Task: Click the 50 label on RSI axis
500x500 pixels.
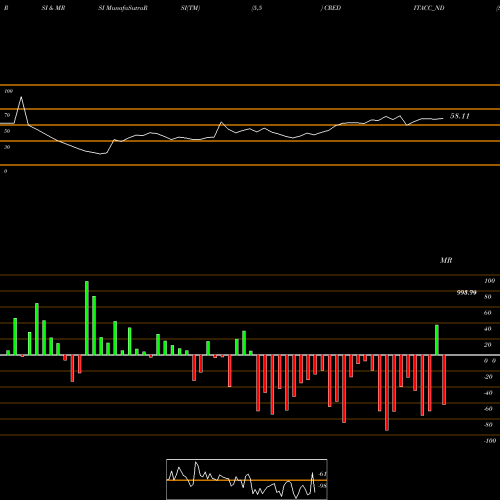Action: tap(7, 131)
